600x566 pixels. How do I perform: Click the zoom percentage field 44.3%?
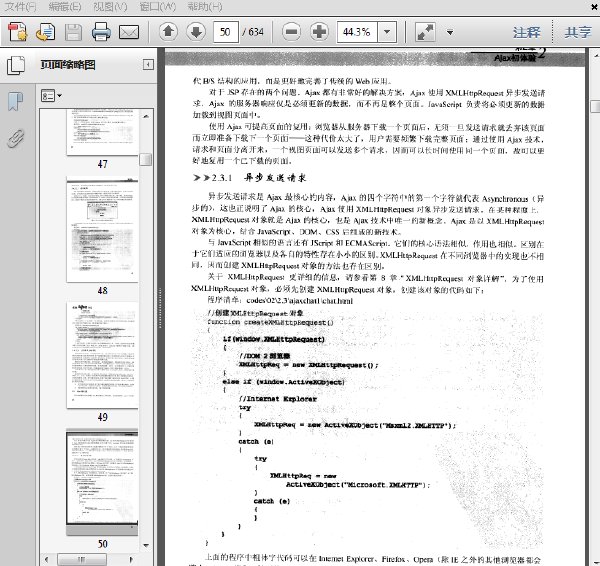(x=357, y=32)
